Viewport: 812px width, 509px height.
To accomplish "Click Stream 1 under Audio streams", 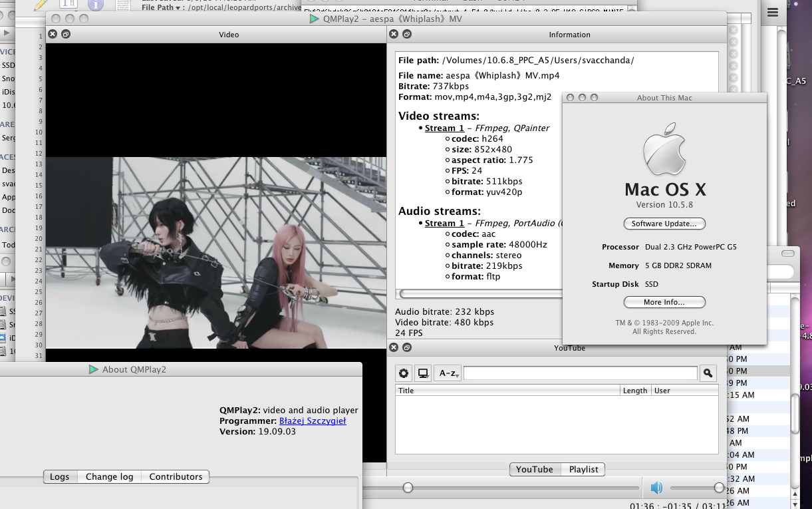I will [x=444, y=223].
